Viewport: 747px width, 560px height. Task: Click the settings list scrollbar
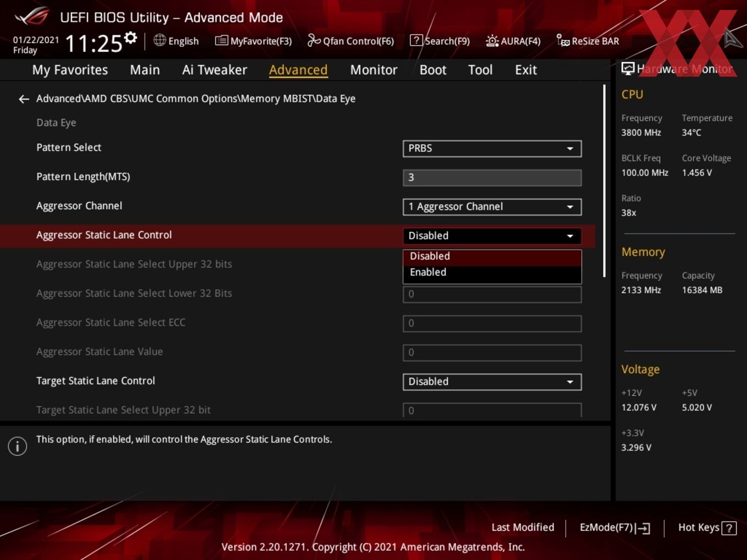click(x=604, y=181)
